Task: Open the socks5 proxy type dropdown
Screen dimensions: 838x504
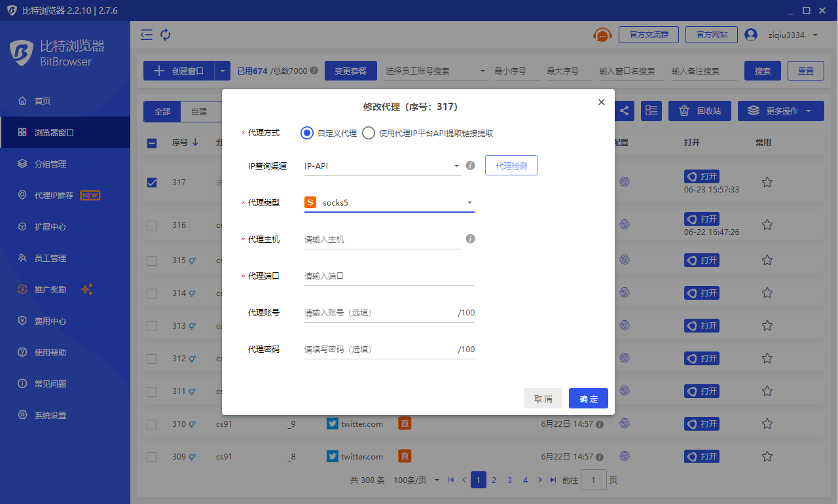Action: pyautogui.click(x=390, y=203)
